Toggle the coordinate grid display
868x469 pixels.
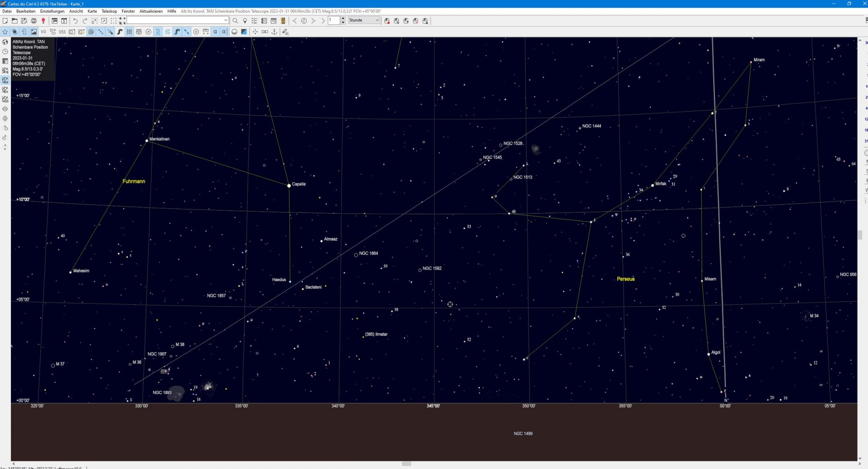click(x=129, y=32)
